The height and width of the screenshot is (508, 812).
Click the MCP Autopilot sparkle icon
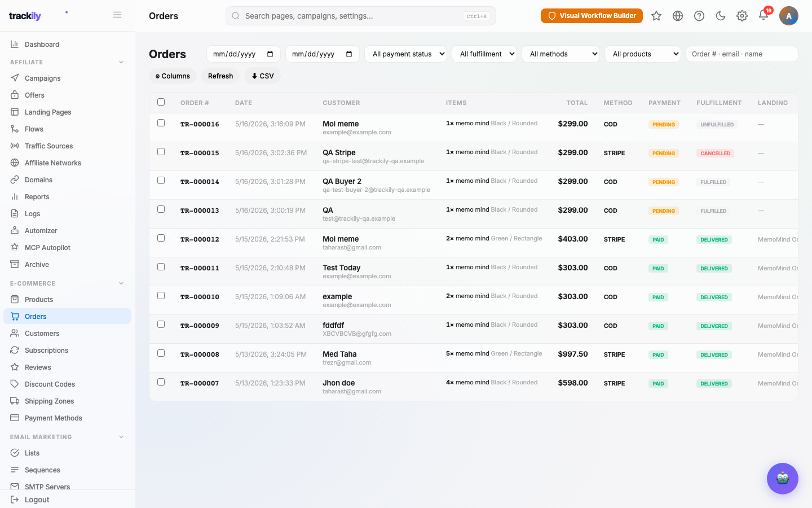pyautogui.click(x=15, y=247)
